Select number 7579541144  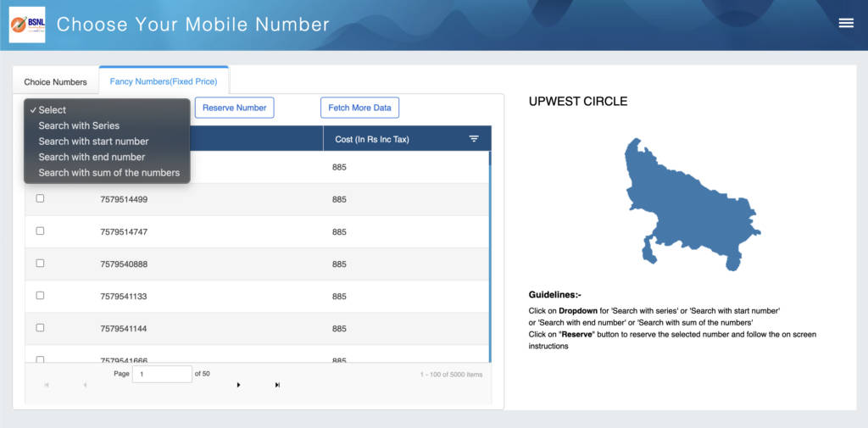(124, 328)
